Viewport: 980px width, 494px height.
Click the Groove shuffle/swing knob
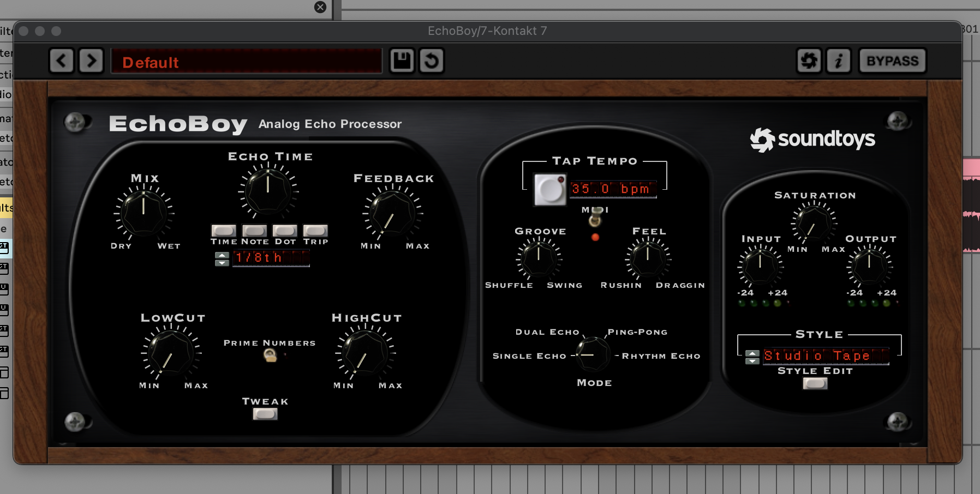(539, 258)
